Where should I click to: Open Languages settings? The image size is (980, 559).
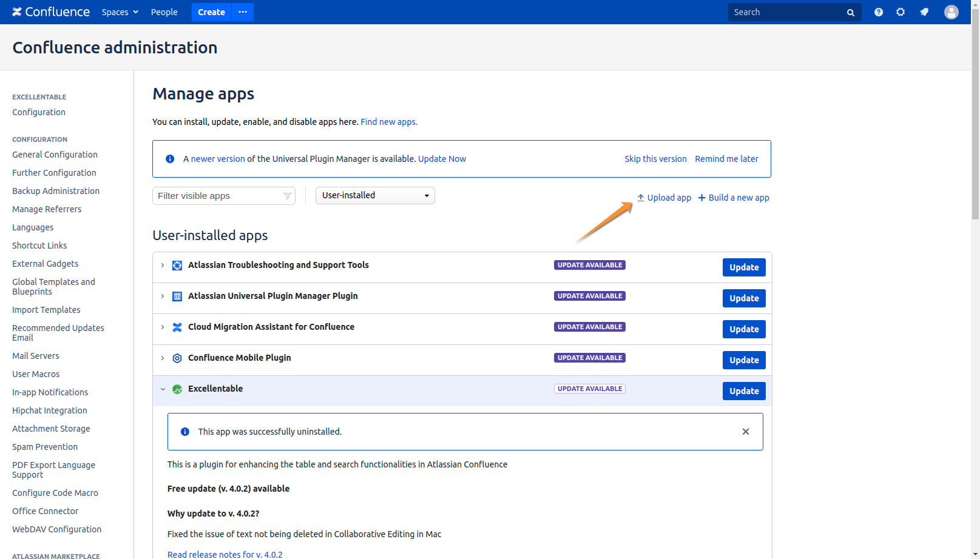click(33, 227)
